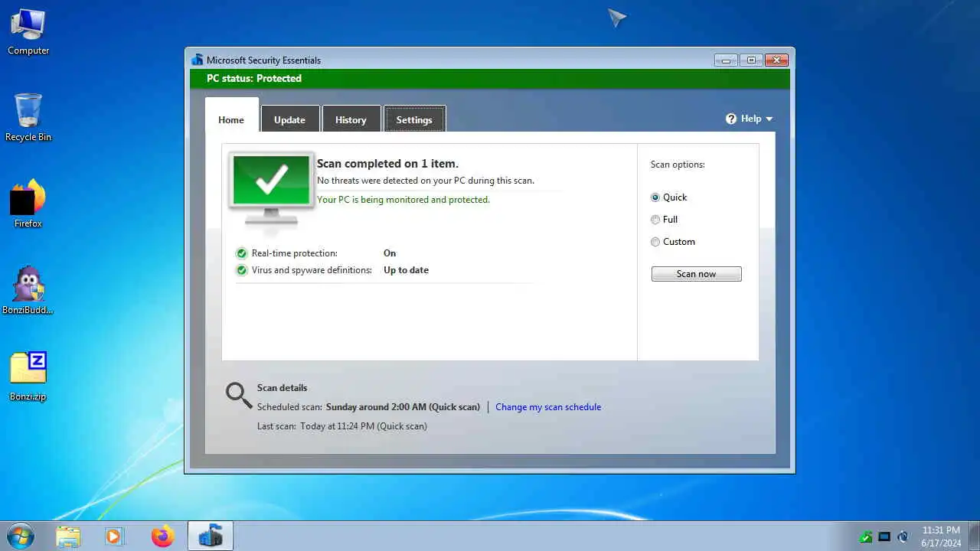Launch Windows Media Player from taskbar
Image resolution: width=980 pixels, height=551 pixels.
(x=114, y=536)
